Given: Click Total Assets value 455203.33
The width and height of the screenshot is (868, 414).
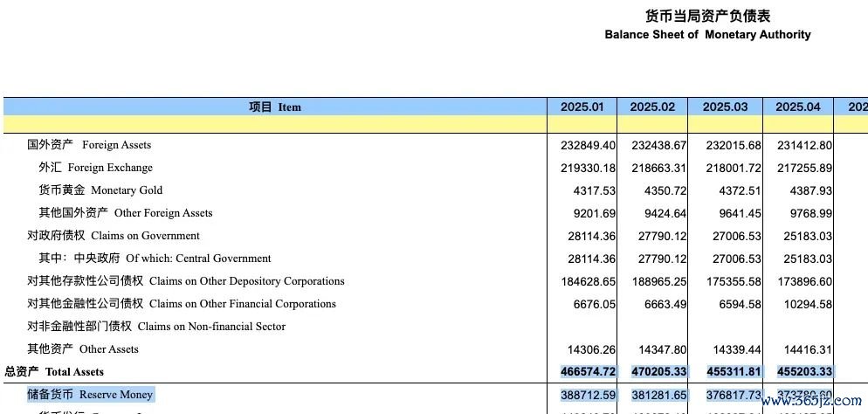Looking at the screenshot, I should click(804, 372).
